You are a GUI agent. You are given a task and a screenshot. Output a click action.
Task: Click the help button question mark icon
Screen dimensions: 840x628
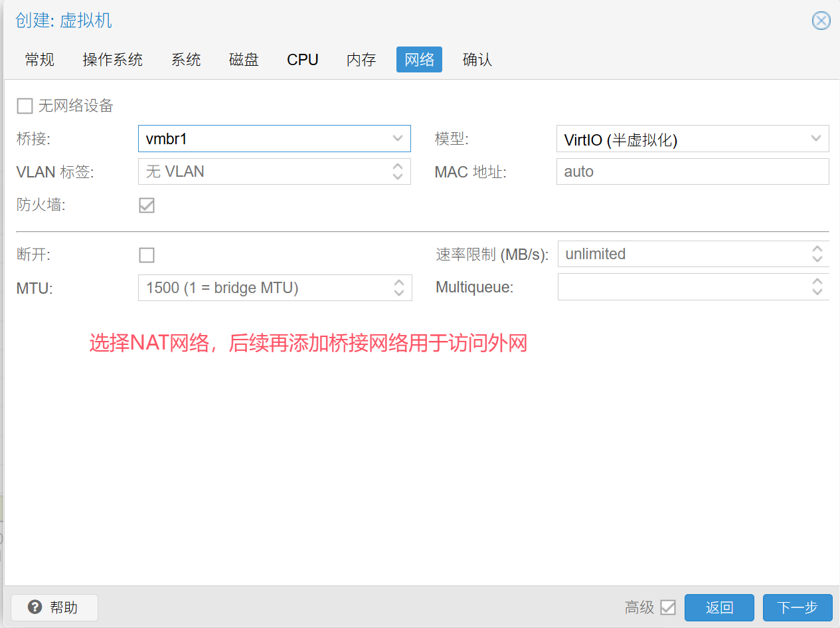(35, 607)
